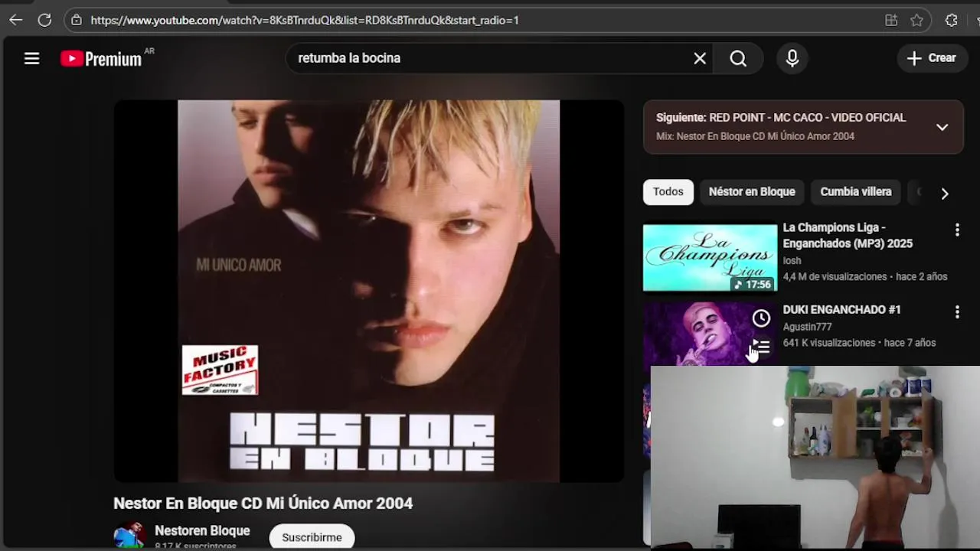Expand the mix playlist panel chevron
The image size is (980, 551).
pyautogui.click(x=942, y=127)
